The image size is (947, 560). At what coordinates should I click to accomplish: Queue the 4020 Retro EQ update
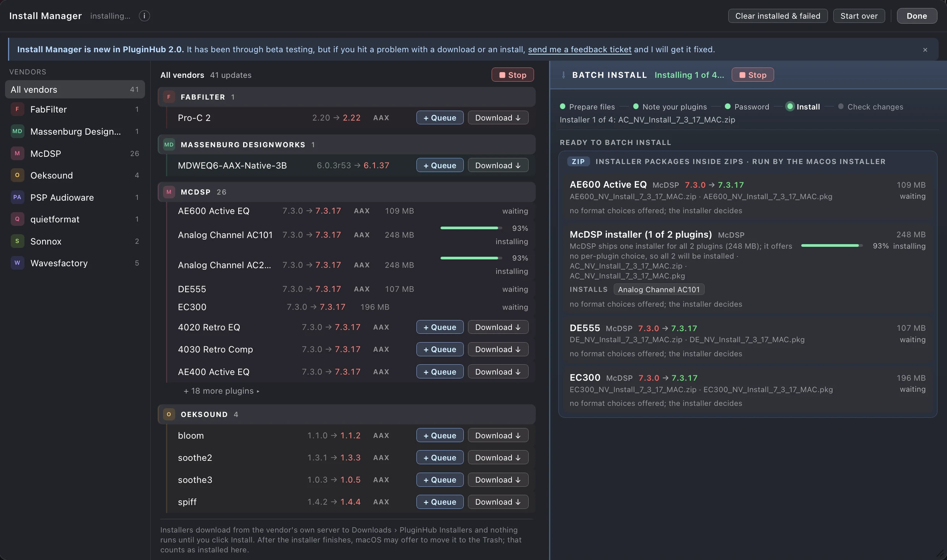pyautogui.click(x=440, y=327)
